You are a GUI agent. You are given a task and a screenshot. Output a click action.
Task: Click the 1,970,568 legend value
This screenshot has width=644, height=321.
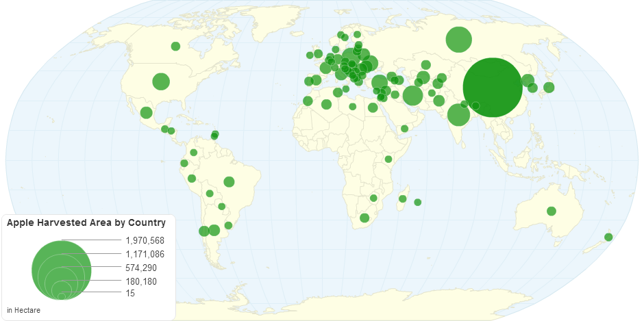pos(145,241)
